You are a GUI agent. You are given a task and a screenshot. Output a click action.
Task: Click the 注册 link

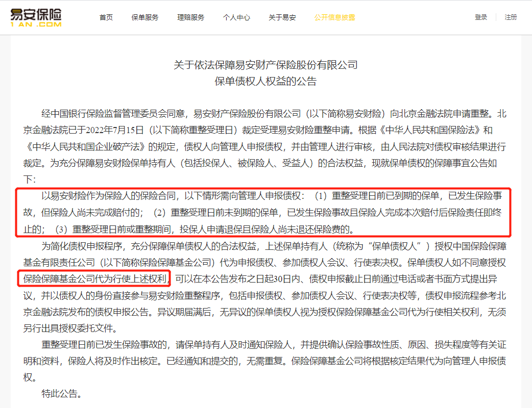(x=511, y=17)
